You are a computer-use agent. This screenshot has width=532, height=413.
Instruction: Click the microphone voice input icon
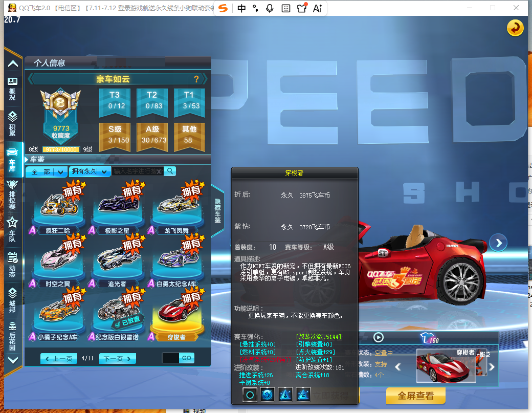click(270, 8)
